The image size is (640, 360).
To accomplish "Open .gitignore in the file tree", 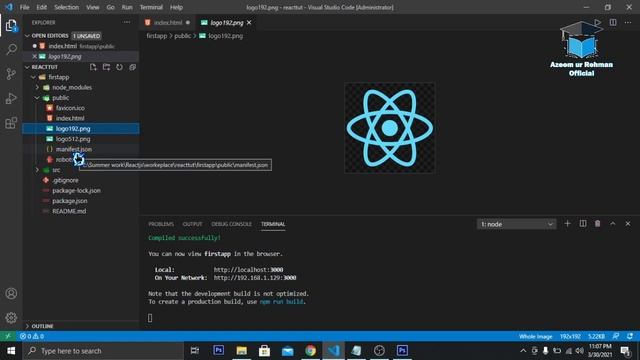I will pyautogui.click(x=65, y=180).
